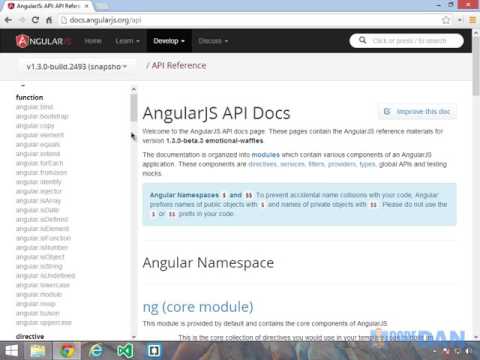
Task: Click the Improve this doc button
Action: pyautogui.click(x=417, y=111)
